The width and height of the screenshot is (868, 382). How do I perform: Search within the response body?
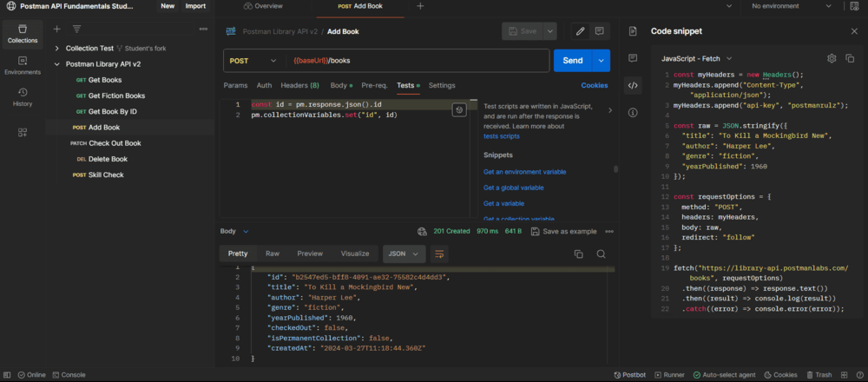coord(601,254)
